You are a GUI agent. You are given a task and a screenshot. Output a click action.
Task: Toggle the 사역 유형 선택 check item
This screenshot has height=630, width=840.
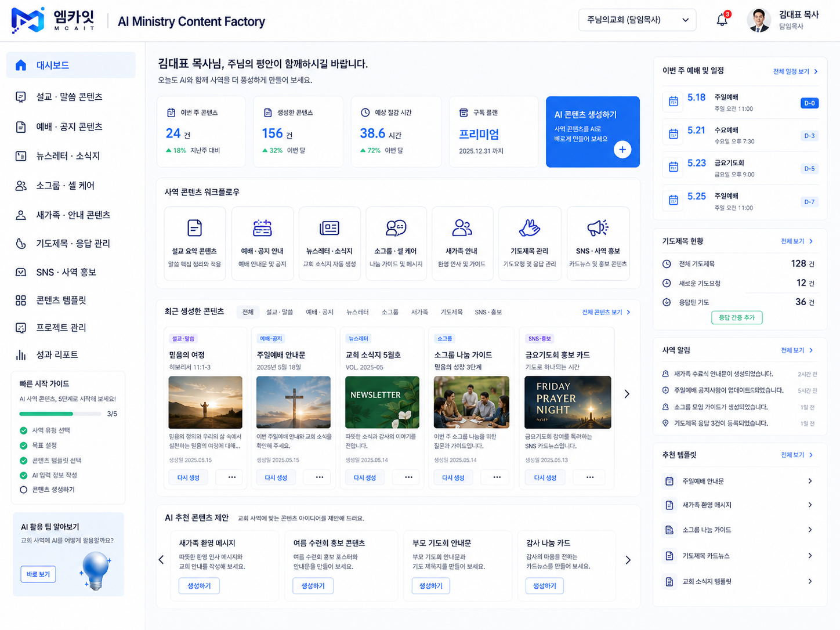pos(23,430)
